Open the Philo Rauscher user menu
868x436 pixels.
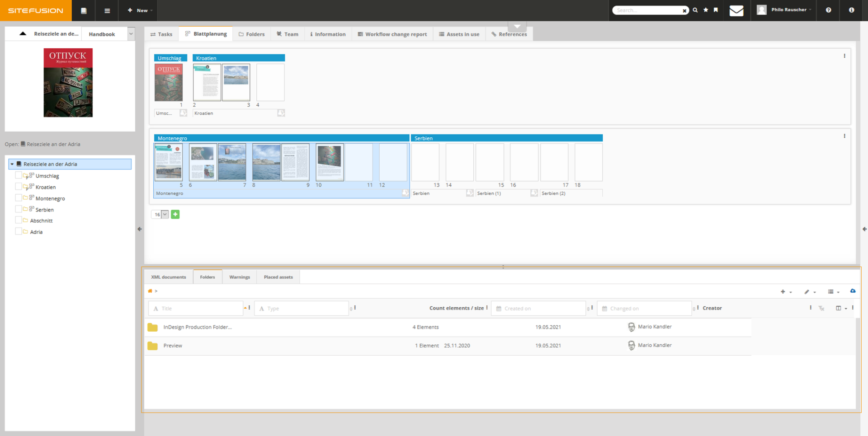788,9
